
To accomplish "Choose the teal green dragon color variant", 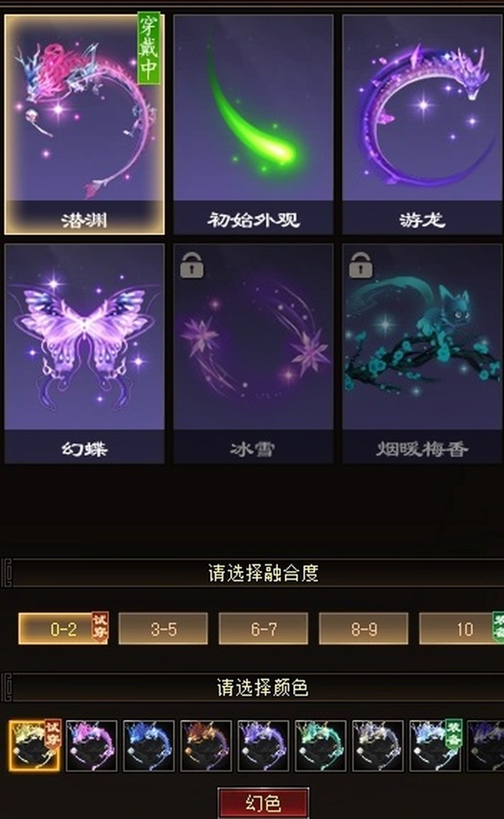I will [320, 746].
